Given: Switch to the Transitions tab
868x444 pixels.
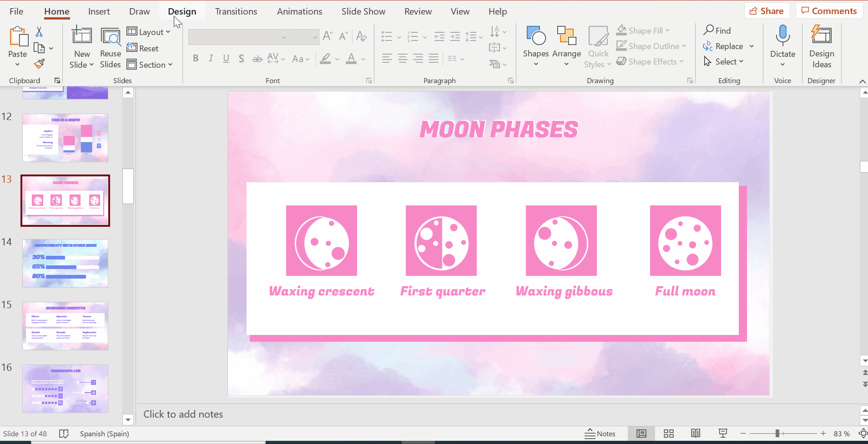Looking at the screenshot, I should tap(236, 11).
